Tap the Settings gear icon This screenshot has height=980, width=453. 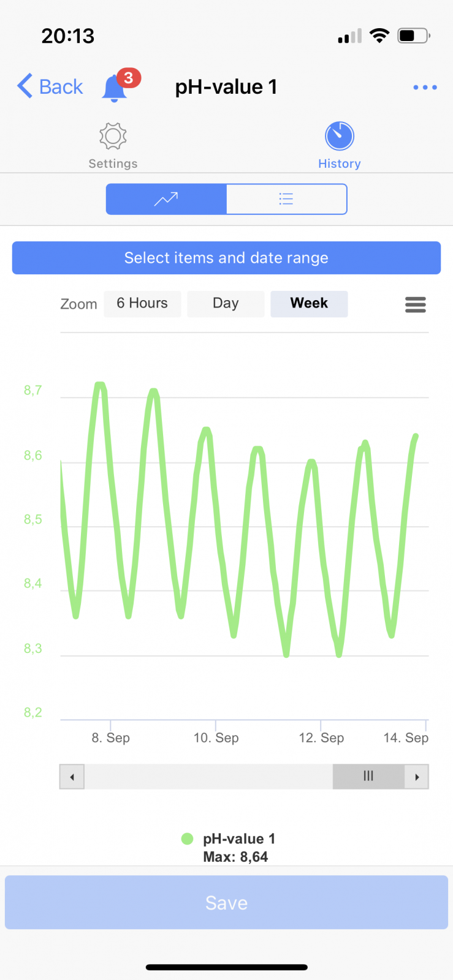pos(113,136)
